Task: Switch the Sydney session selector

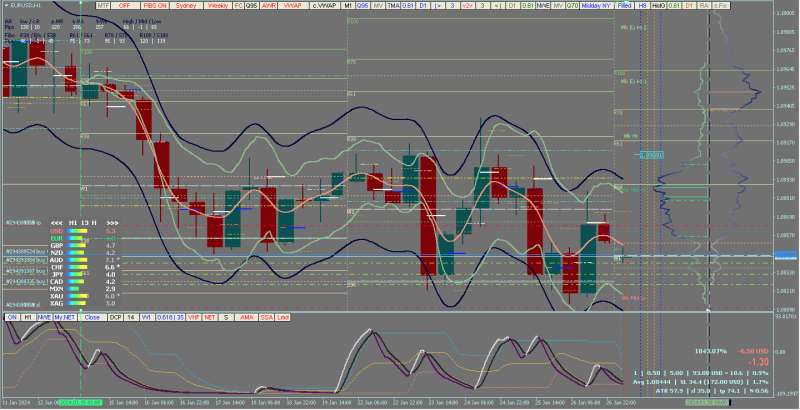Action: coord(186,6)
